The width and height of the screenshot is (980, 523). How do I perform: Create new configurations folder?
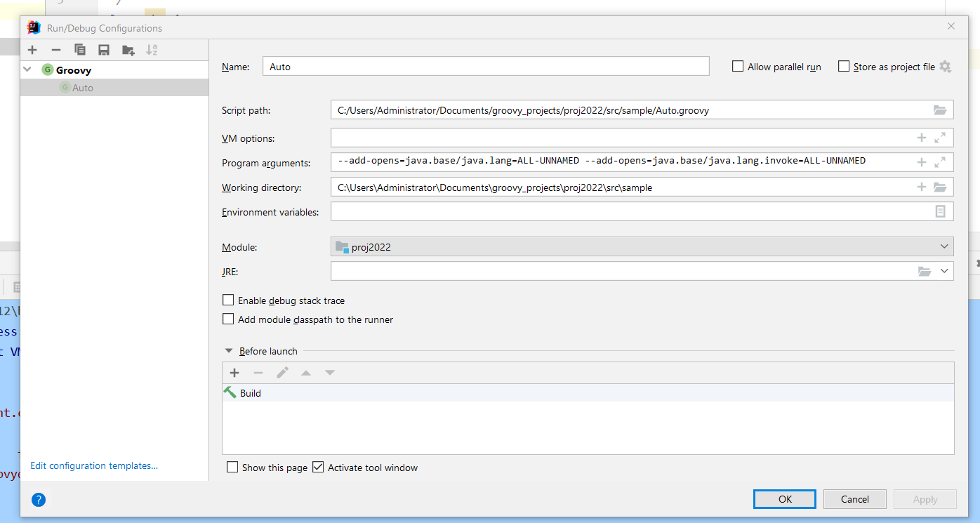point(128,50)
